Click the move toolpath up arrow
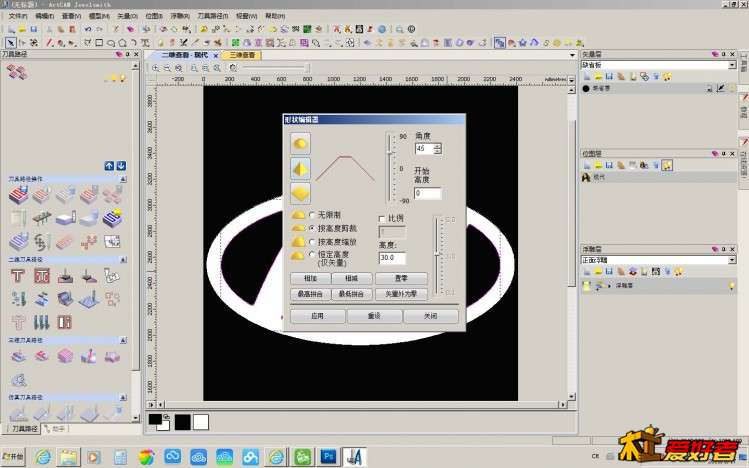 point(109,166)
